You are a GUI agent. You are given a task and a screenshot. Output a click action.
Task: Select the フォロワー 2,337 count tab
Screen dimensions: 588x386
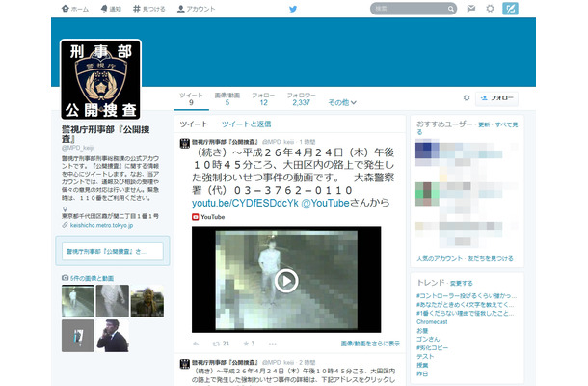301,99
